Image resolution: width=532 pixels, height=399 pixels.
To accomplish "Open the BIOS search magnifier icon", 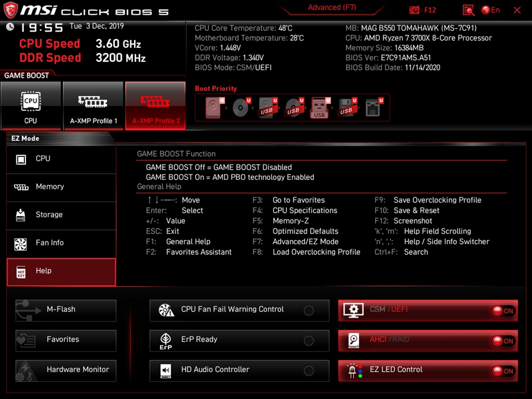I will [468, 10].
